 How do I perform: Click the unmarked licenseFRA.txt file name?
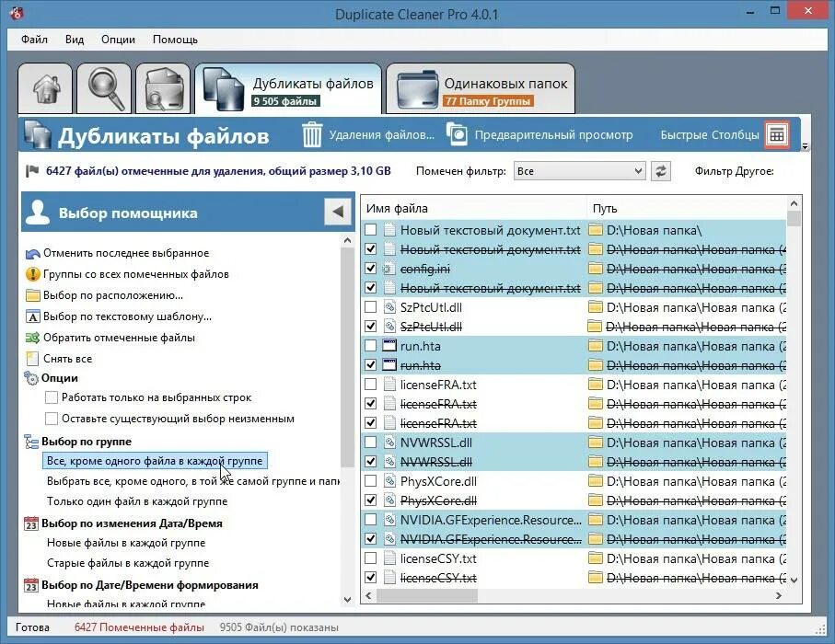coord(438,385)
